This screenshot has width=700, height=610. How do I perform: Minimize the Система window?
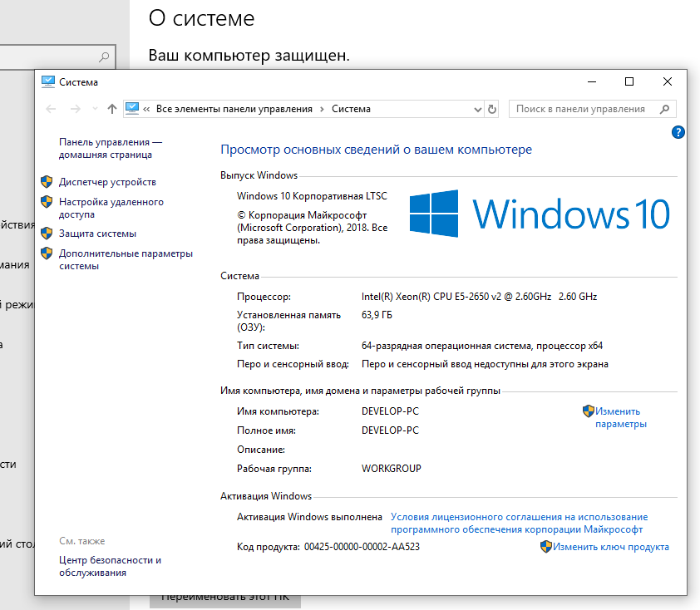coord(592,81)
